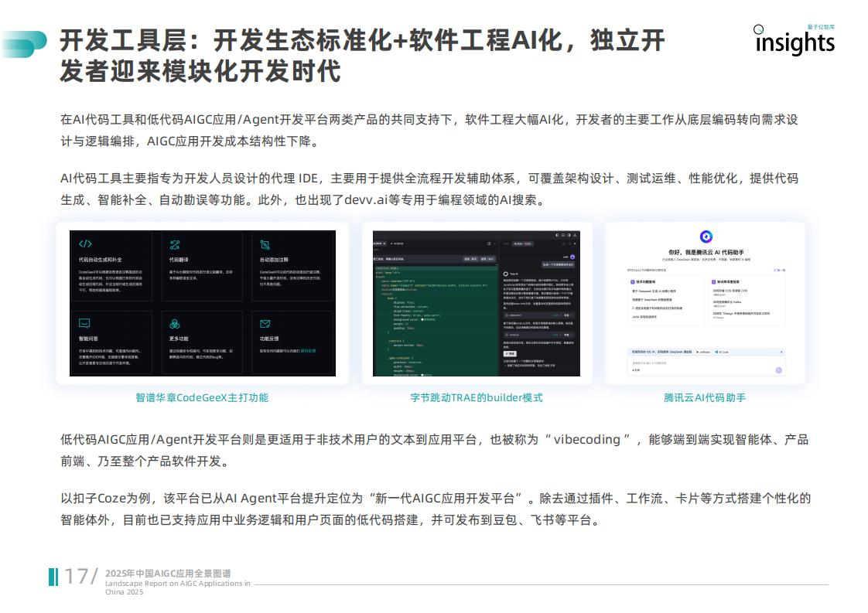Click the Trae AI avatar circle icon

(505, 274)
